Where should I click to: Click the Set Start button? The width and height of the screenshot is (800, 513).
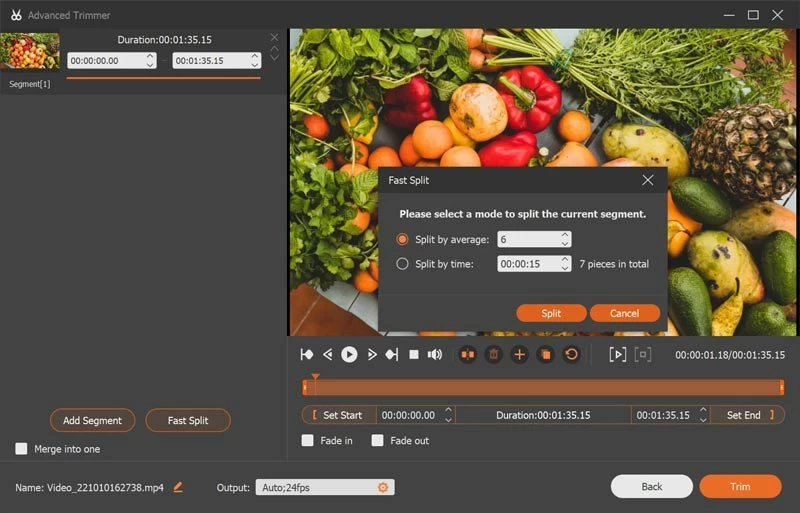pyautogui.click(x=338, y=415)
